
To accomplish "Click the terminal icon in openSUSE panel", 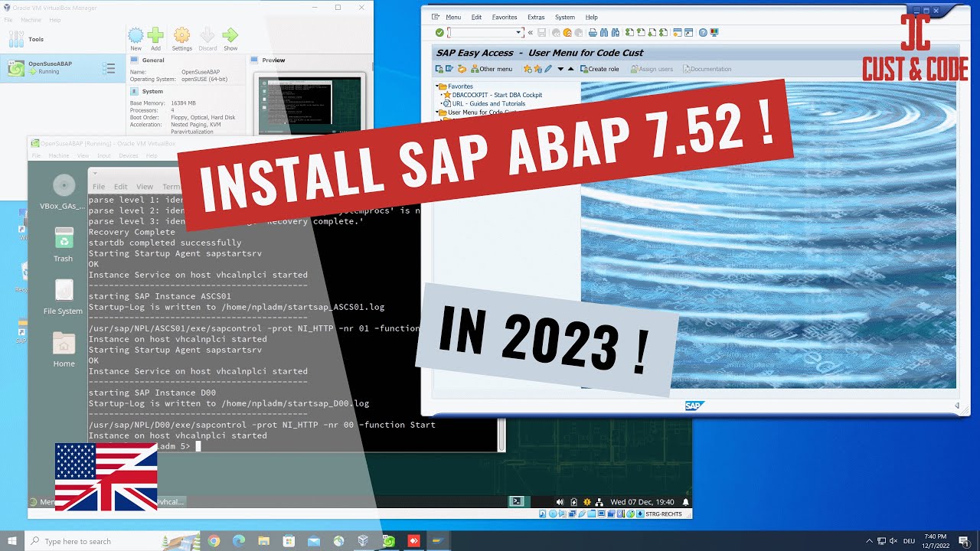I will coord(517,501).
